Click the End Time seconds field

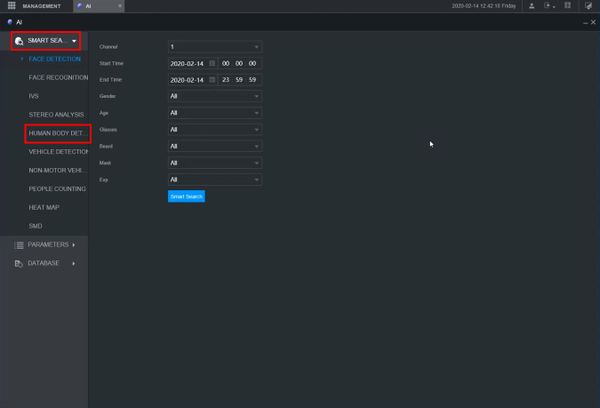(253, 80)
